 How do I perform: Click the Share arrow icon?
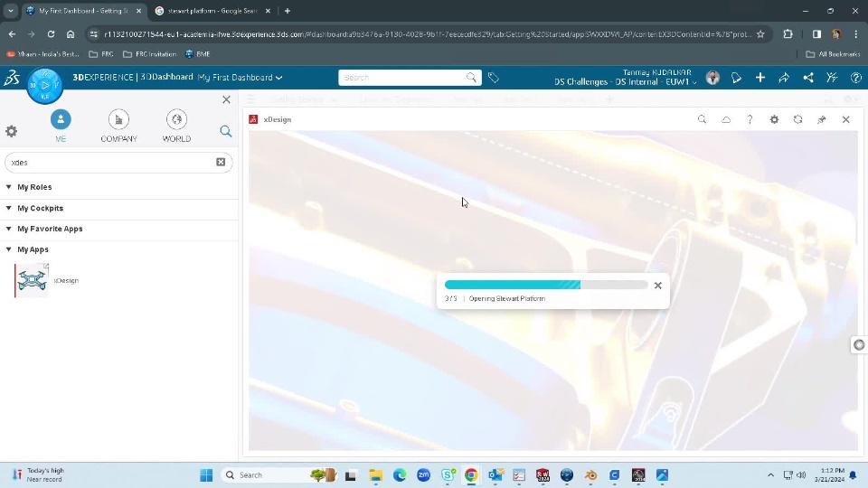pyautogui.click(x=784, y=78)
